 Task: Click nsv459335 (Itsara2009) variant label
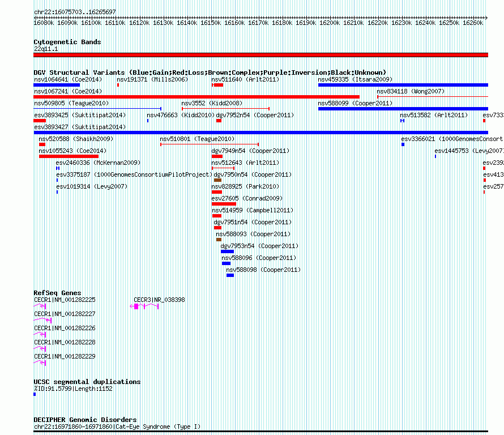(355, 79)
